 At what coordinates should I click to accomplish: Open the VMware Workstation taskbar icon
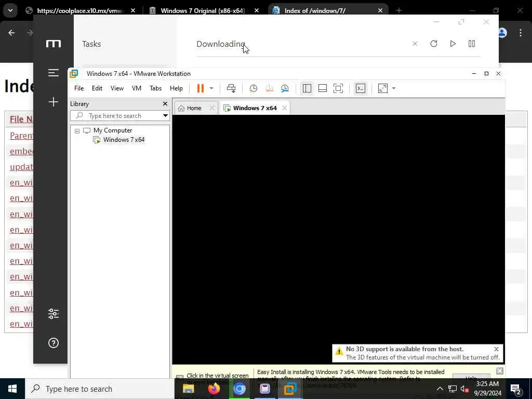290,389
